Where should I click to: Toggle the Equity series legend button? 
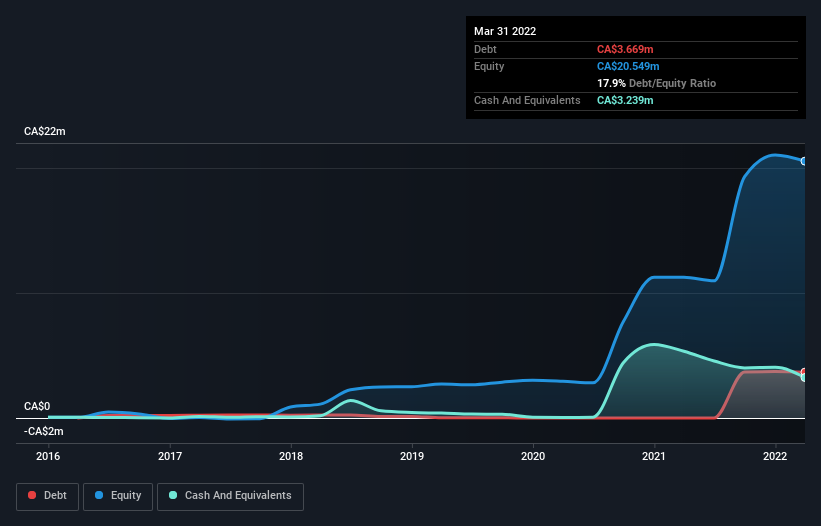[118, 496]
